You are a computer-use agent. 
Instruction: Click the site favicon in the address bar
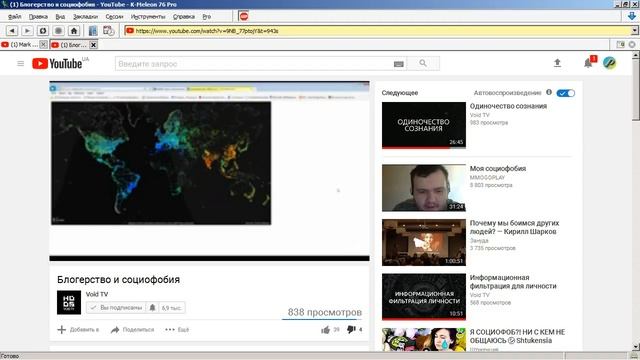129,31
